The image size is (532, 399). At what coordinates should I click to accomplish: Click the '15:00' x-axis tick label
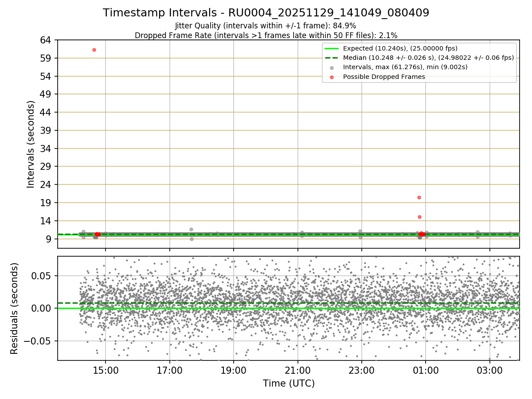[105, 370]
